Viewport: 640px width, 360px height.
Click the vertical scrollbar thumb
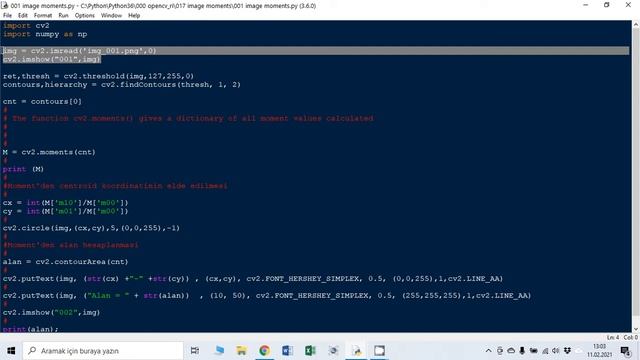(x=636, y=171)
